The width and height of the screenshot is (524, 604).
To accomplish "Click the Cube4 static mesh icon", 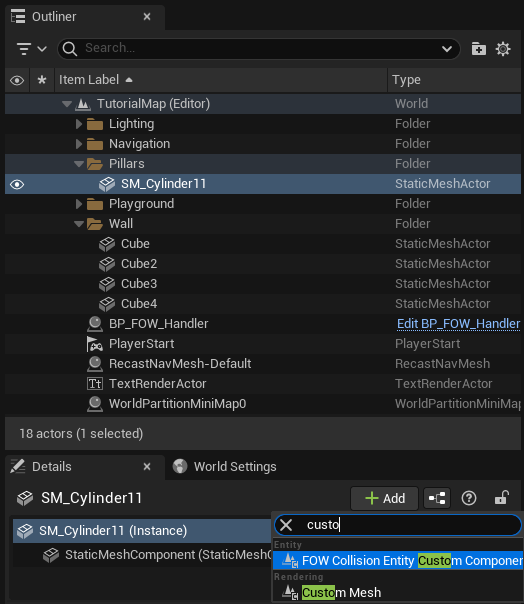I will [107, 304].
